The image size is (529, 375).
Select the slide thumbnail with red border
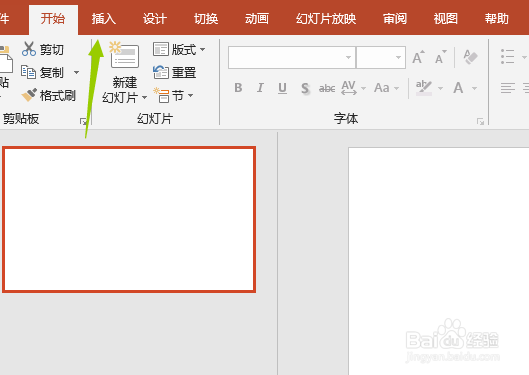pos(129,219)
